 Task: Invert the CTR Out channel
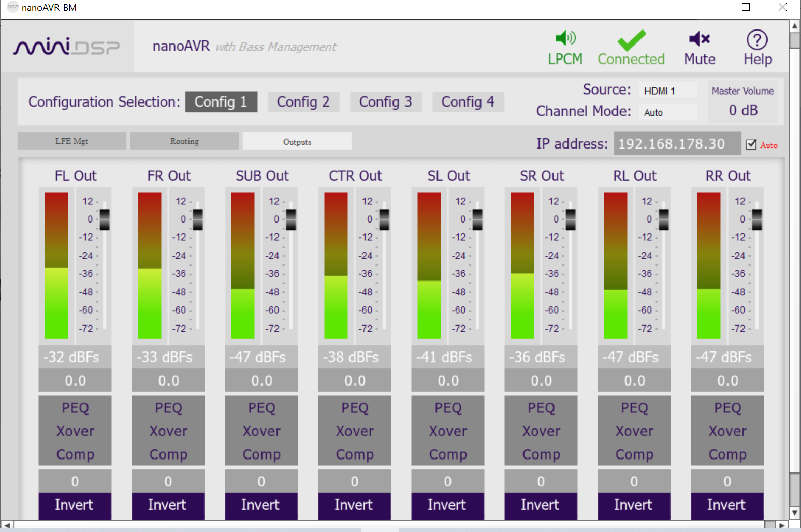tap(354, 505)
